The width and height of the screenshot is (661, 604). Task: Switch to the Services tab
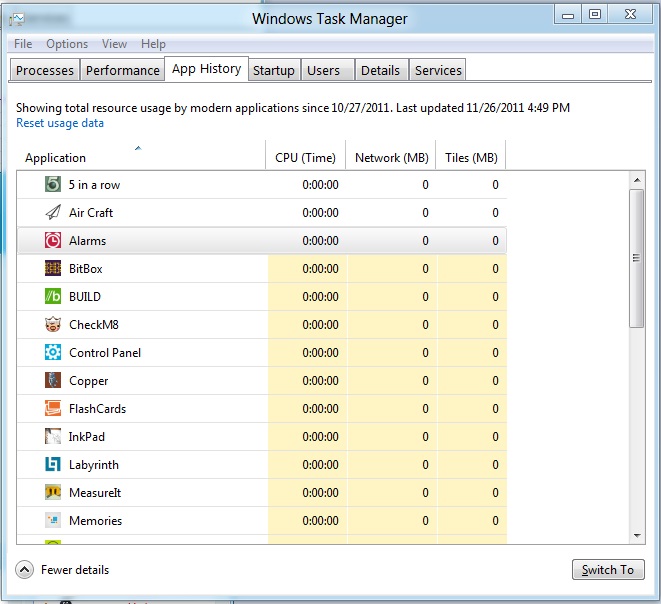pos(438,70)
